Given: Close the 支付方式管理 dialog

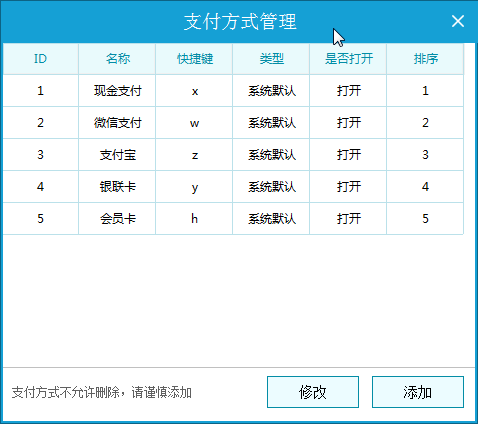Looking at the screenshot, I should click(x=458, y=21).
